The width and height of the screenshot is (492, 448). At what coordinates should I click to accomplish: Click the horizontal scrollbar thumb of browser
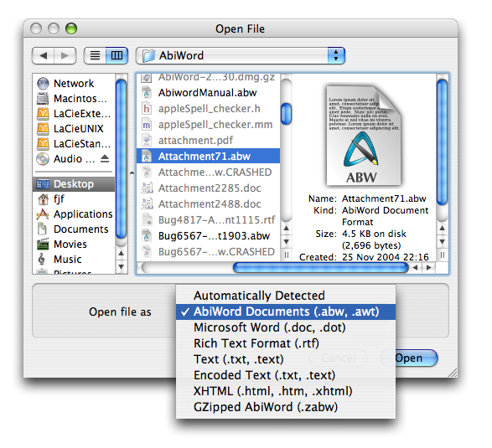click(321, 267)
